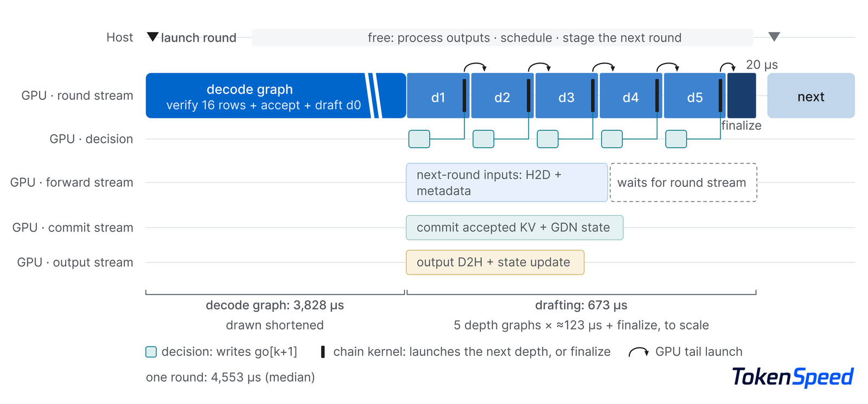
Task: Click the dark finalize block
Action: (x=742, y=96)
